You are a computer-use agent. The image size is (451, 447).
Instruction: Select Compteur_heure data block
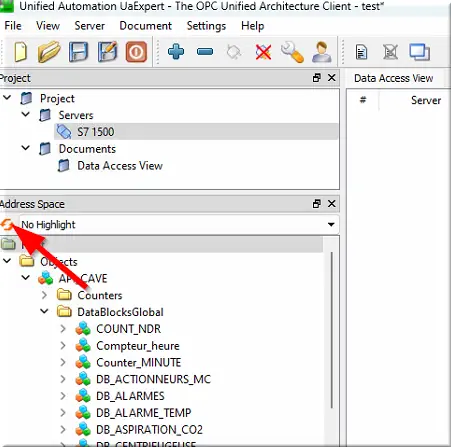pyautogui.click(x=138, y=346)
